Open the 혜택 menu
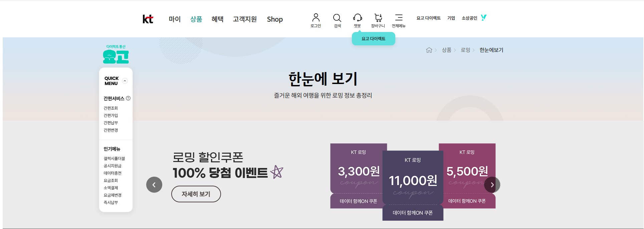Image resolution: width=644 pixels, height=229 pixels. click(x=217, y=19)
